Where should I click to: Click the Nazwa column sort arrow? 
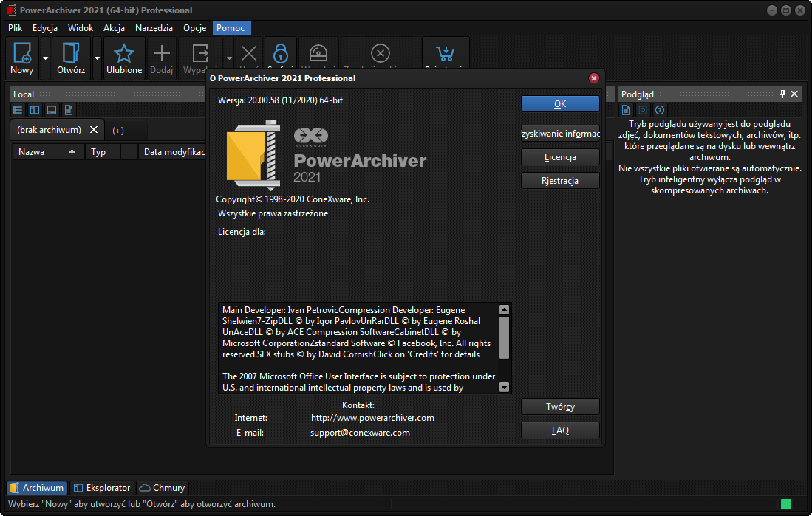coord(72,151)
